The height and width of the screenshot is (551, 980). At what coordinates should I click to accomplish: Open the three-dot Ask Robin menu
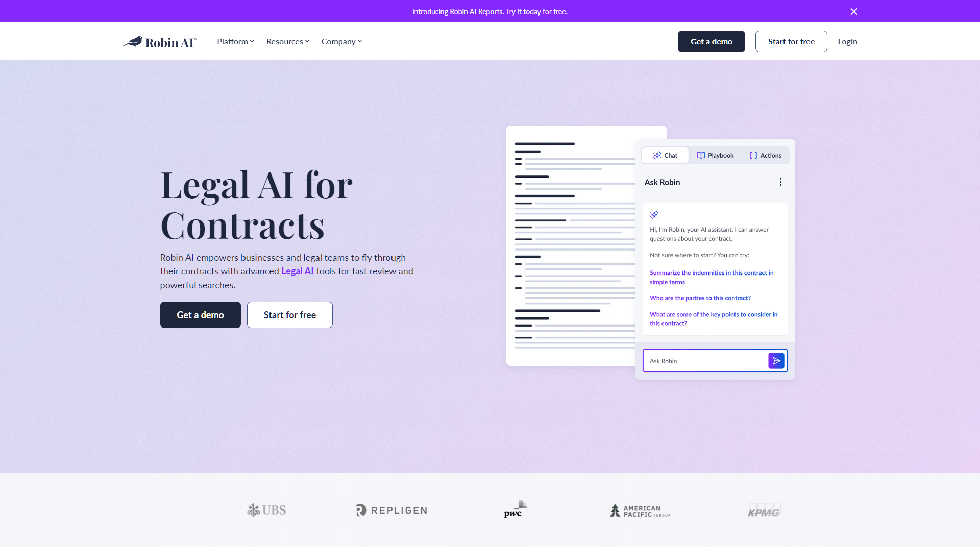[x=780, y=182]
